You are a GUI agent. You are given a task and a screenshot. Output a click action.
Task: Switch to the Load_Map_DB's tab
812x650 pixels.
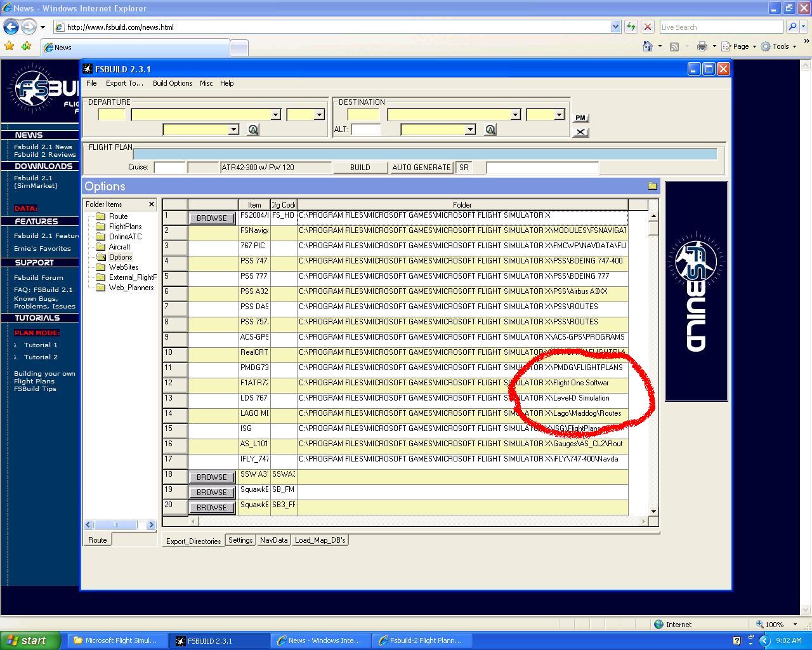pos(320,540)
